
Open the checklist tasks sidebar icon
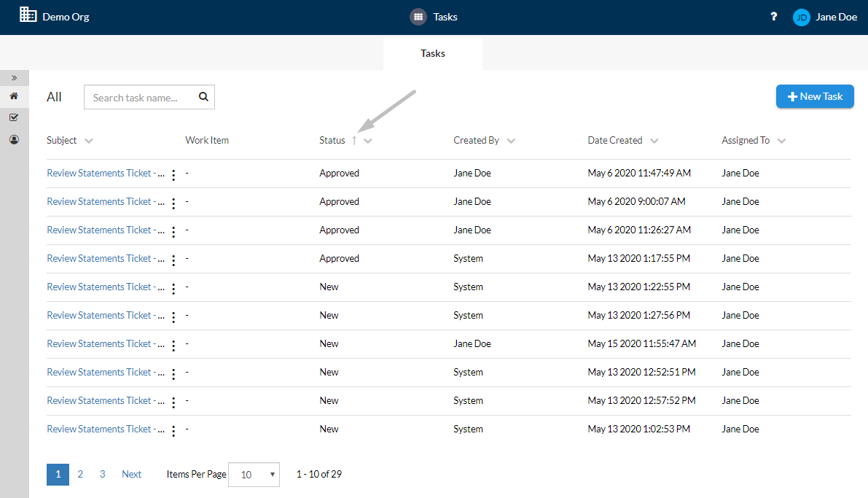click(x=15, y=117)
